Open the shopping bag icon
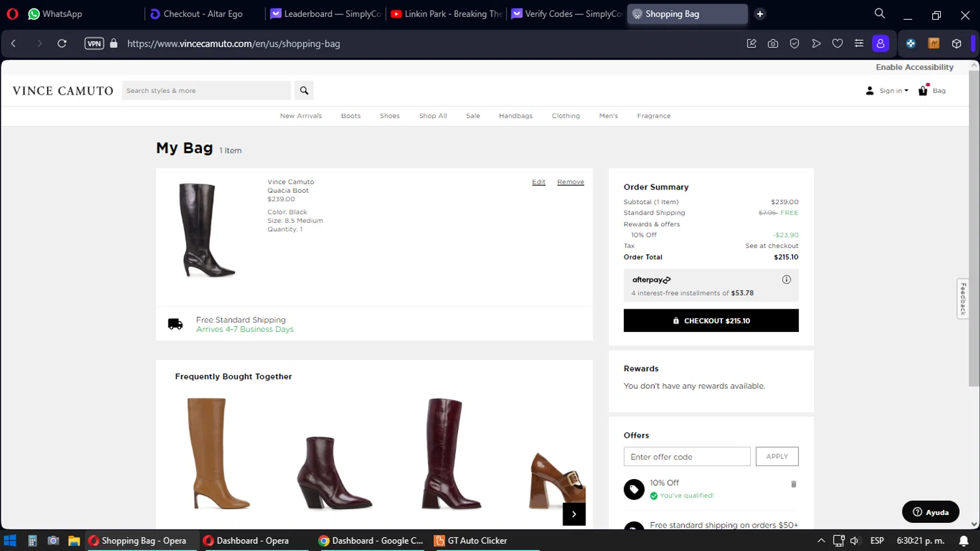This screenshot has height=551, width=980. coord(923,90)
